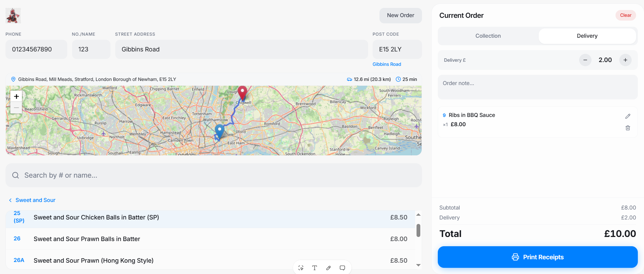644x274 pixels.
Task: Click the clock travel time icon
Action: tap(398, 79)
